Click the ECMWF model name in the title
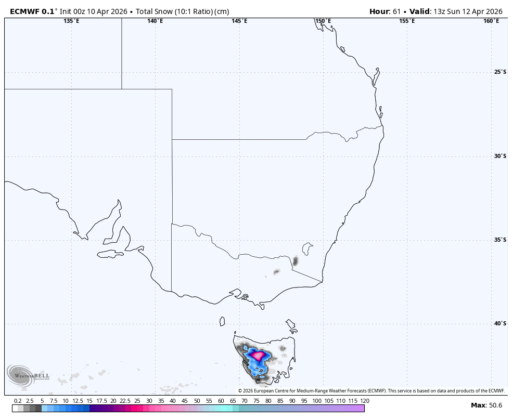This screenshot has height=420, width=512. click(x=25, y=9)
